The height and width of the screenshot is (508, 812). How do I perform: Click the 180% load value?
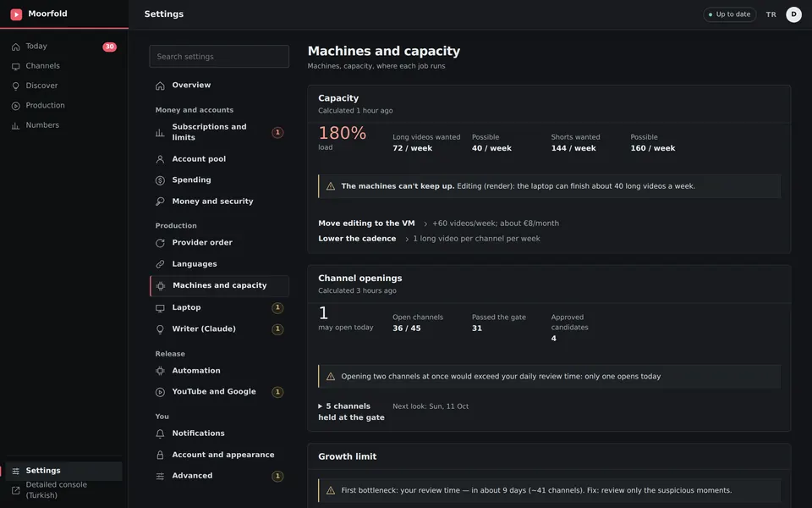(x=342, y=133)
